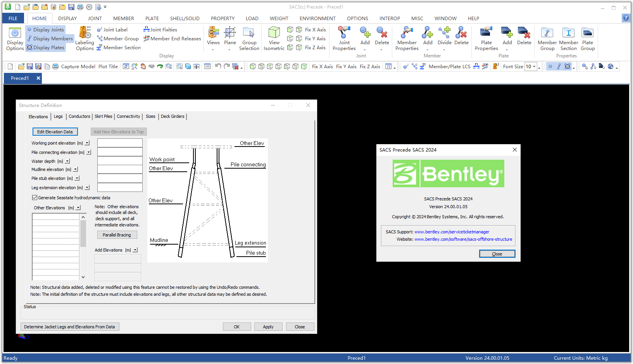Click the pan hand tool icon

click(143, 66)
